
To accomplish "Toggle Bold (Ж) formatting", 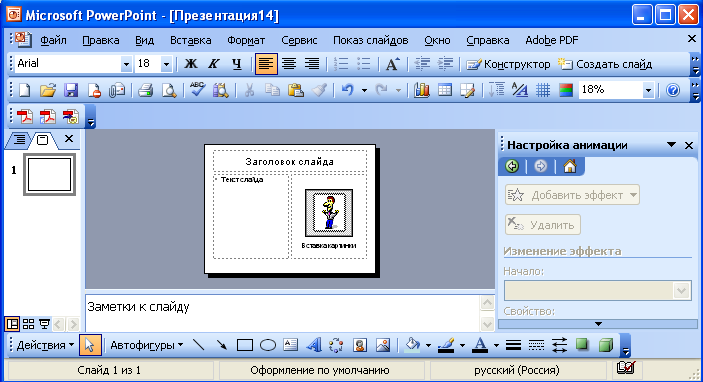I will pos(191,64).
